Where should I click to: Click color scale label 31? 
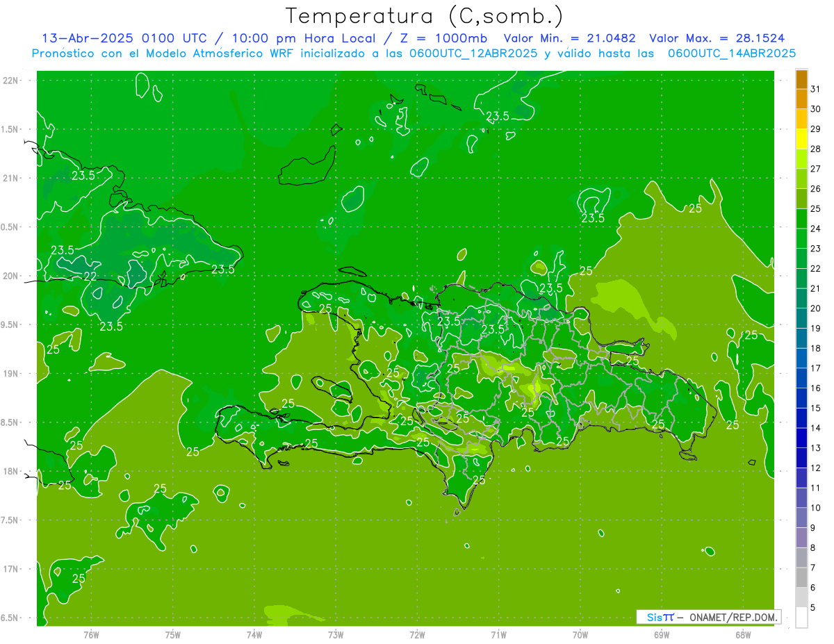(x=815, y=89)
